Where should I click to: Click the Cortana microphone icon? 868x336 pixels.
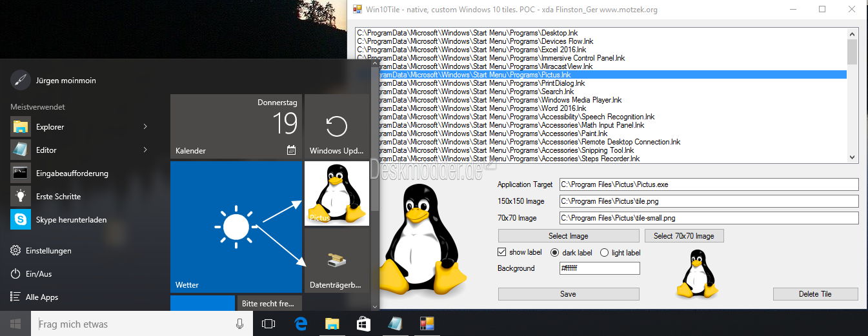coord(240,324)
